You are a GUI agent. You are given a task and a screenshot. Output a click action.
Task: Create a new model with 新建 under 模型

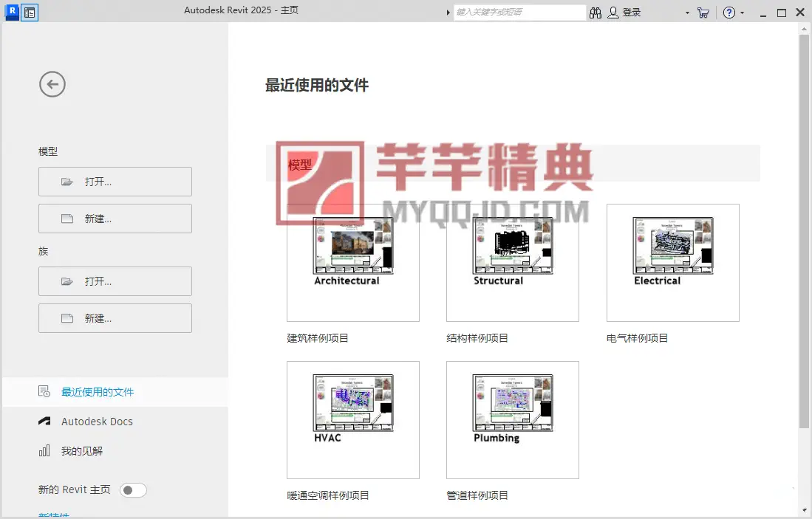[x=115, y=219]
